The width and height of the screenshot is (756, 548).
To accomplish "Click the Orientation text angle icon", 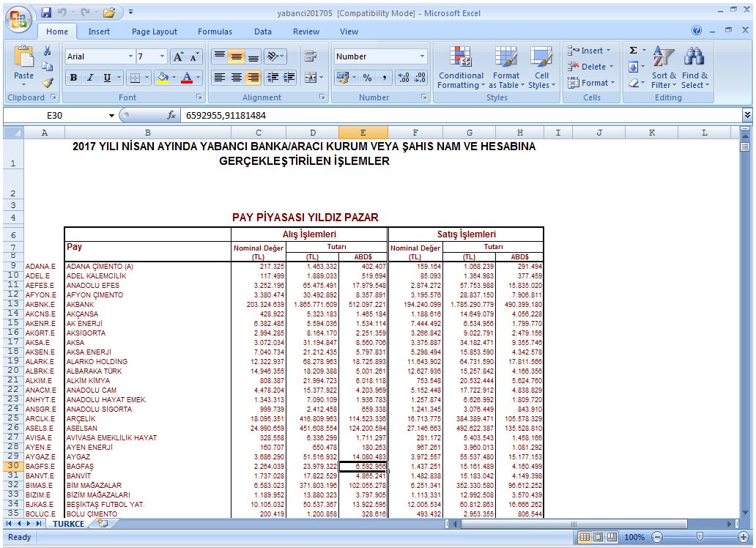I will [273, 56].
